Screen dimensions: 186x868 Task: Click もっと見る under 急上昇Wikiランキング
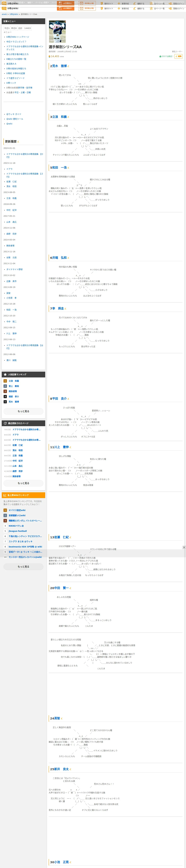(x=23, y=567)
